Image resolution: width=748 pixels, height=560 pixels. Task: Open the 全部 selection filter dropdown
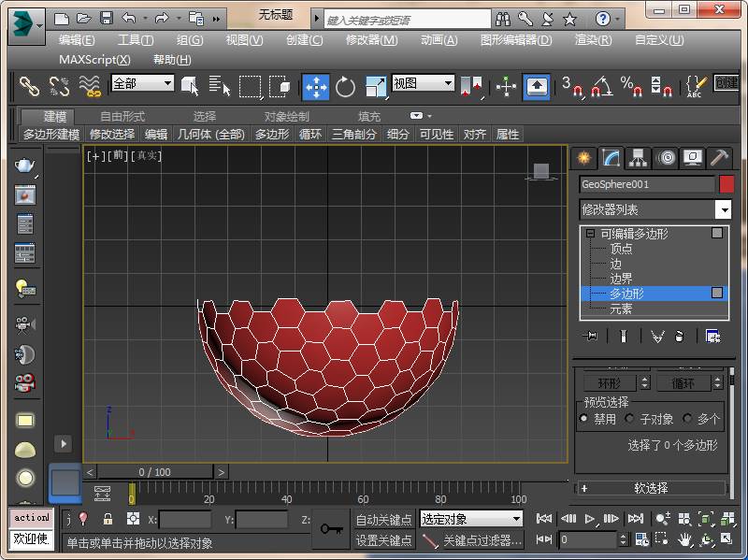(142, 83)
